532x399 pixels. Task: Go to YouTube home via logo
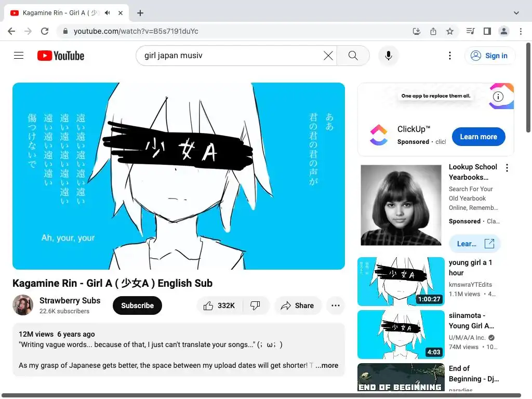coord(61,56)
